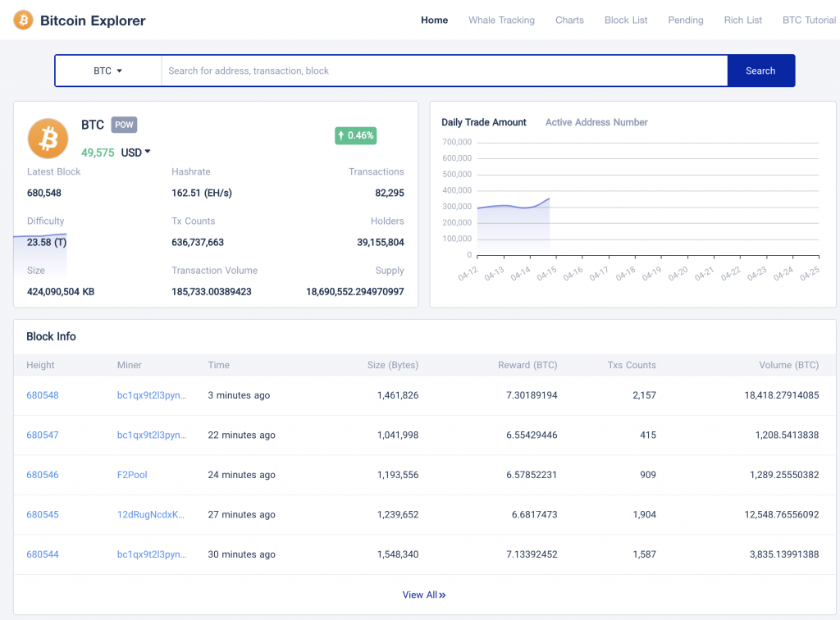Click the Size value 424,090,504 KB

point(61,292)
